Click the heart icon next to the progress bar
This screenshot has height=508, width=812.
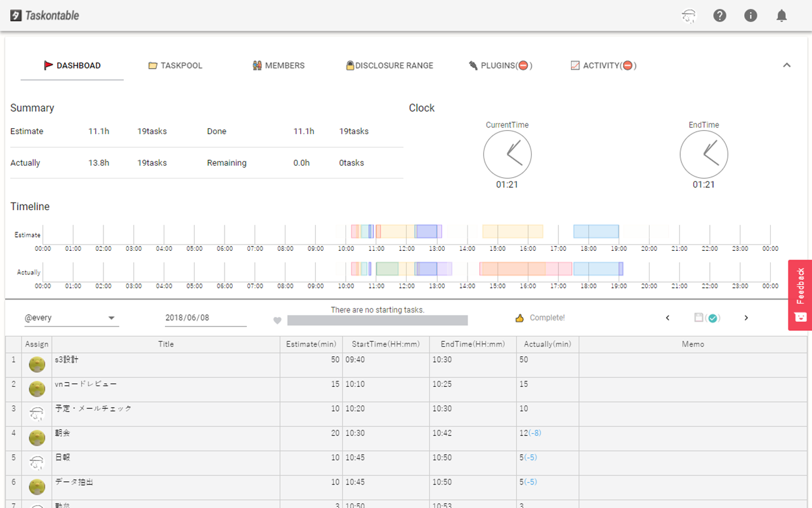pyautogui.click(x=277, y=321)
